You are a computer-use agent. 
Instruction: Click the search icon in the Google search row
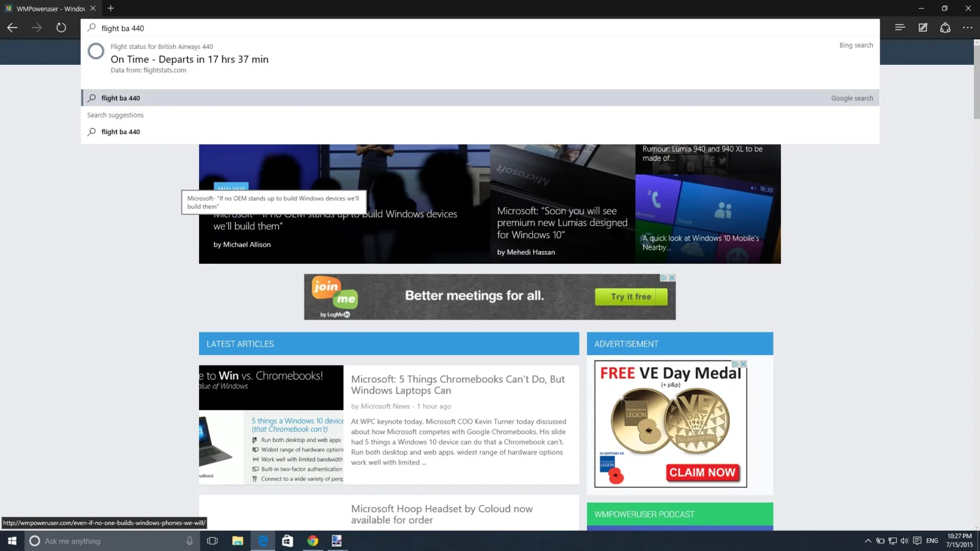(x=92, y=98)
